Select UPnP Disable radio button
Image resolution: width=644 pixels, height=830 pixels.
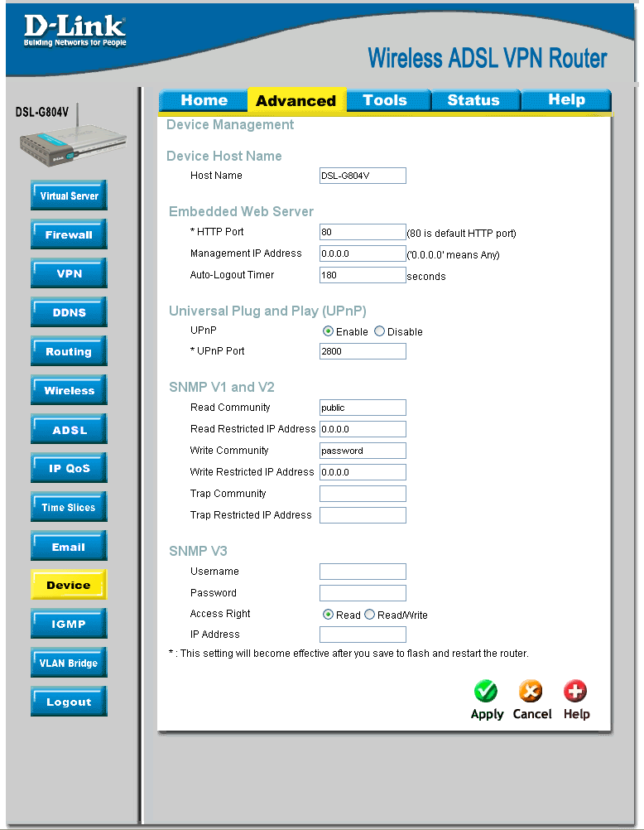pos(379,331)
